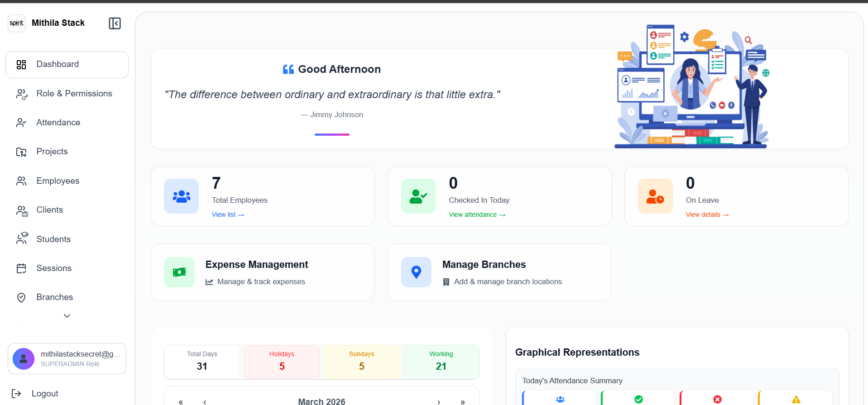Screen dimensions: 868x405
Task: Click the SUPERADMIN Role label
Action: point(70,364)
